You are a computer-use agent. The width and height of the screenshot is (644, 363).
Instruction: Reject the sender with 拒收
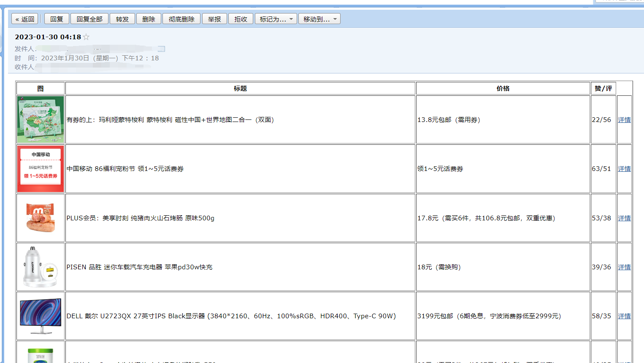point(241,19)
